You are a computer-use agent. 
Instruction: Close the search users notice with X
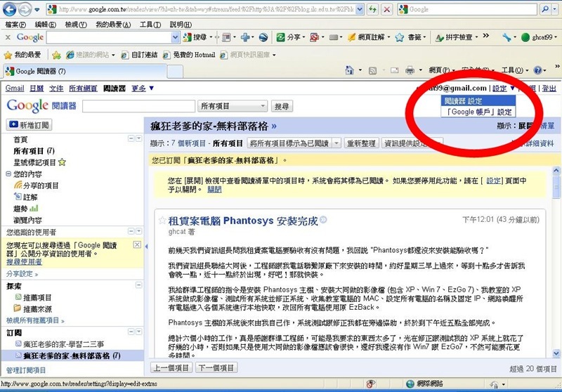[x=137, y=244]
